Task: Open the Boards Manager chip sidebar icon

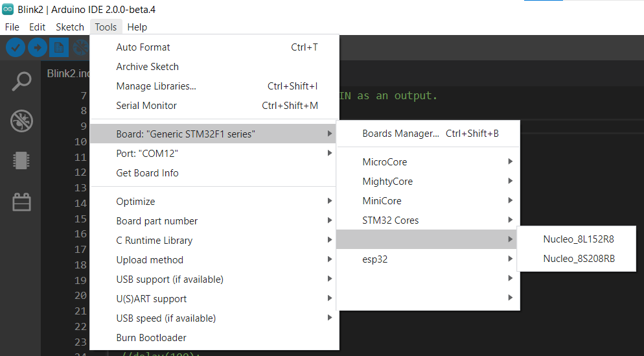Action: coord(21,160)
